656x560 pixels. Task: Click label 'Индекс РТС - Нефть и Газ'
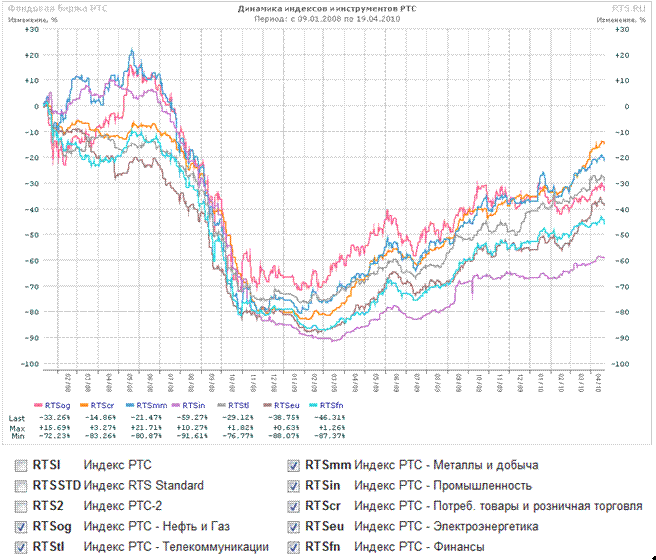pos(157,527)
